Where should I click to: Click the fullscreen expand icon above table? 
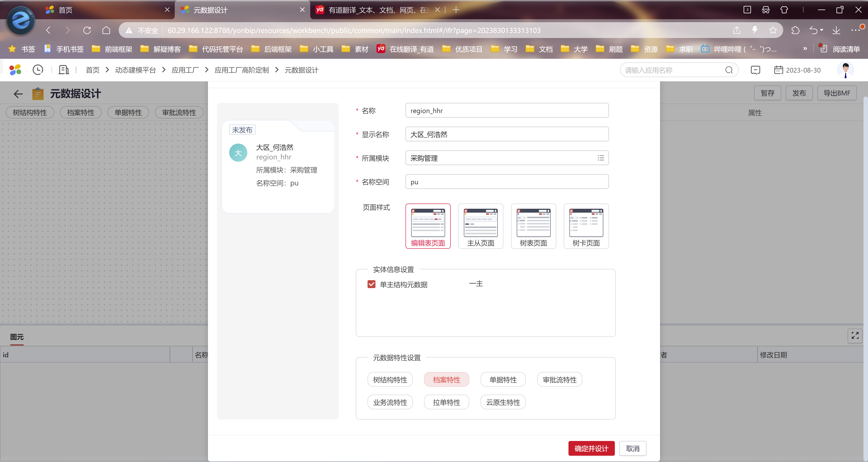(855, 336)
